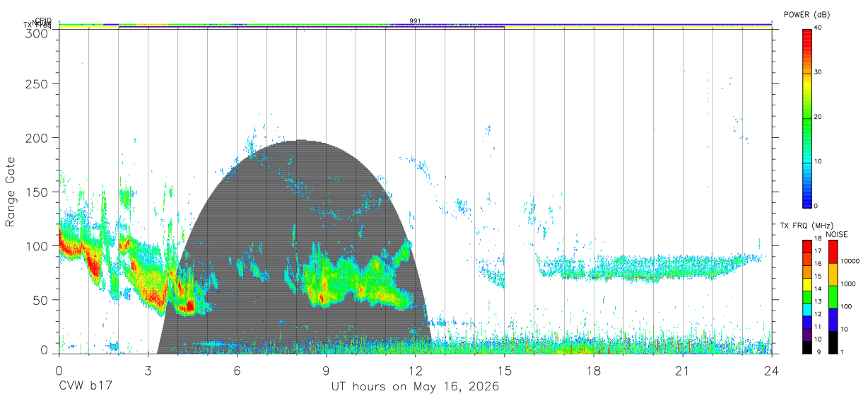The width and height of the screenshot is (868, 401).
Task: Click the 9 label on TX FRQ scale
Action: tap(818, 351)
